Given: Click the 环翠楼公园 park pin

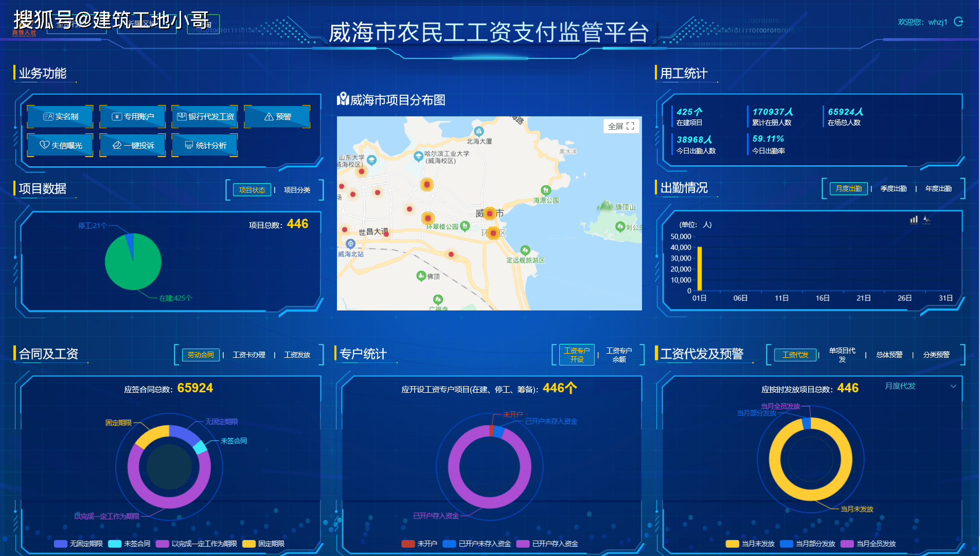Looking at the screenshot, I should point(465,226).
